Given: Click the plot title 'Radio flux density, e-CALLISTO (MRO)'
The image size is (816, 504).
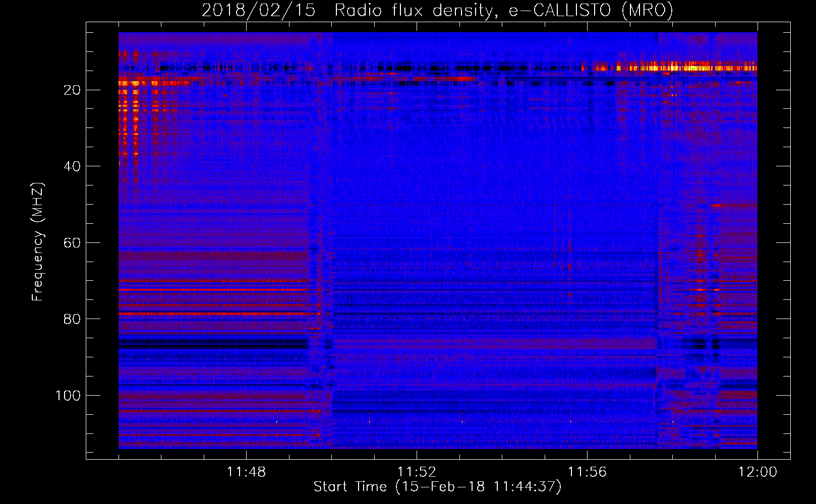Looking at the screenshot, I should tap(503, 11).
